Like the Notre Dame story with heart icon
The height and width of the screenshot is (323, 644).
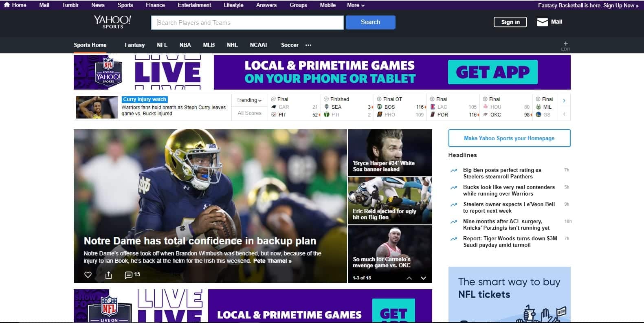point(88,275)
